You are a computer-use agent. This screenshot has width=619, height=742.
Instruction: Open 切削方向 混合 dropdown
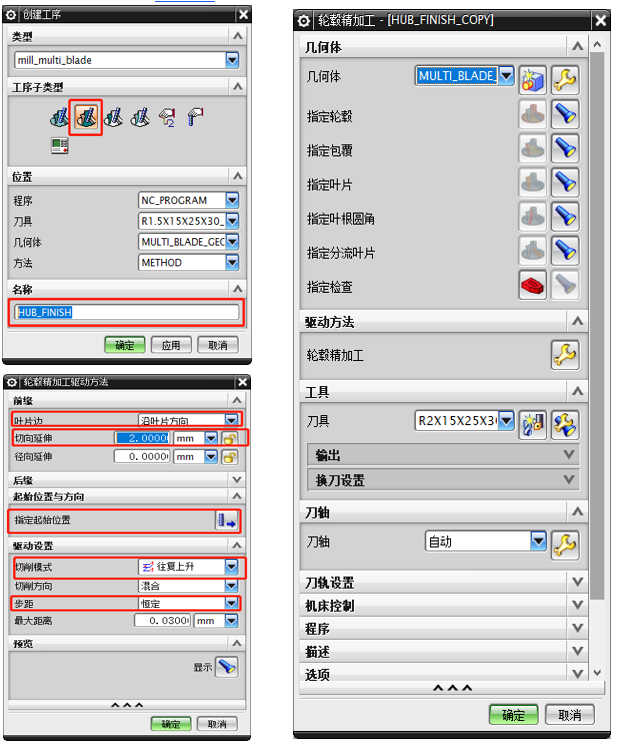click(231, 586)
